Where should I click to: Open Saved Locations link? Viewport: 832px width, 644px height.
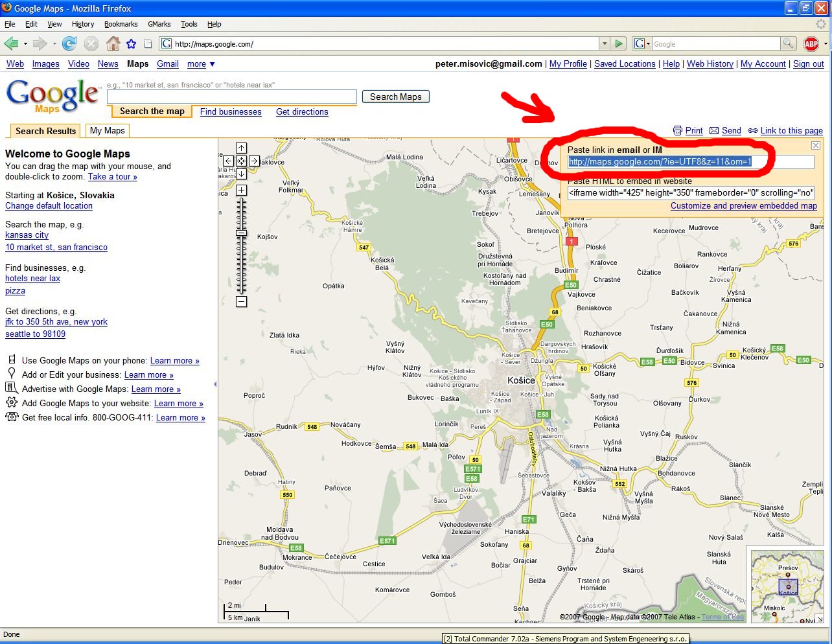pyautogui.click(x=625, y=63)
